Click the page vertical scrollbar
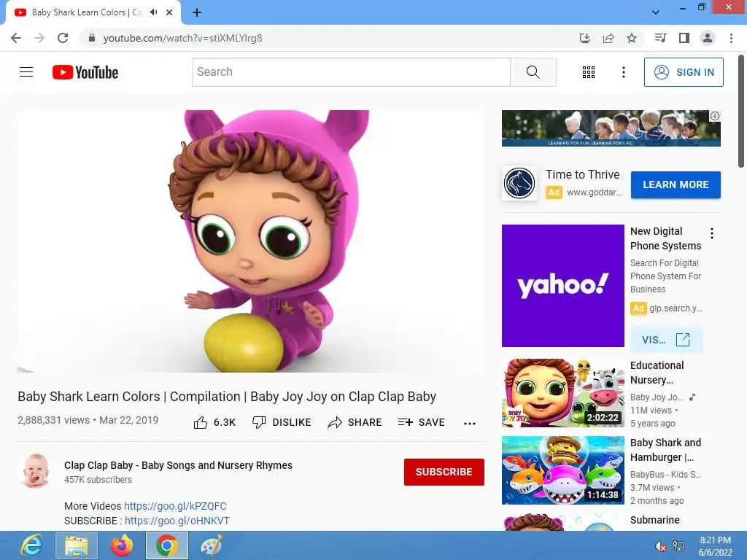 click(x=741, y=112)
